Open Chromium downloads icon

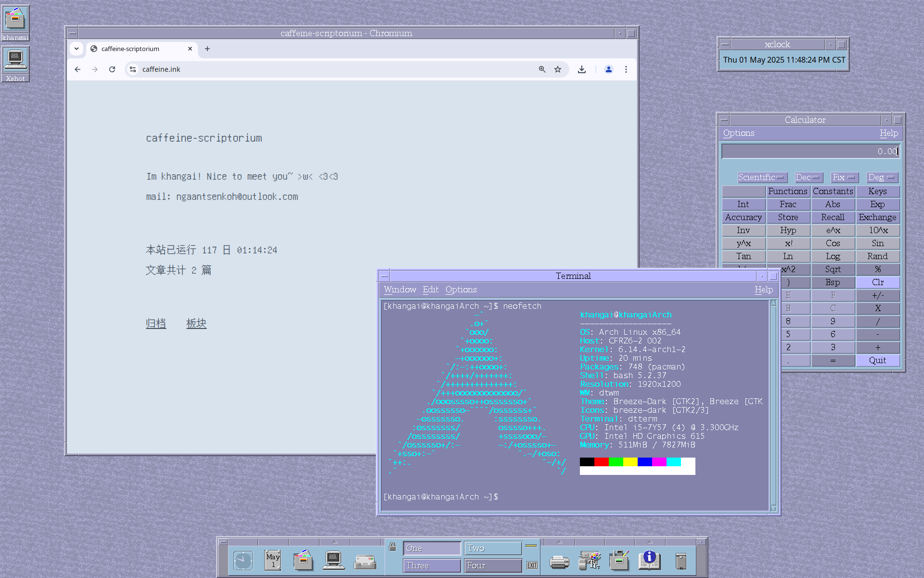pos(582,69)
